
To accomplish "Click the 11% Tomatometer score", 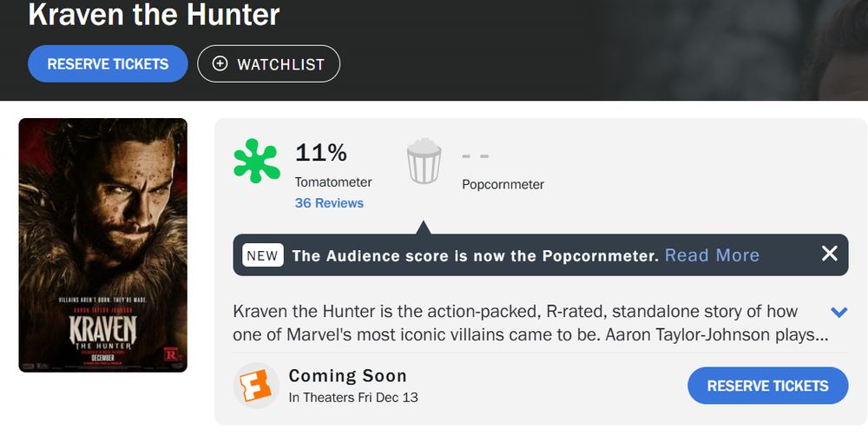I will [321, 154].
